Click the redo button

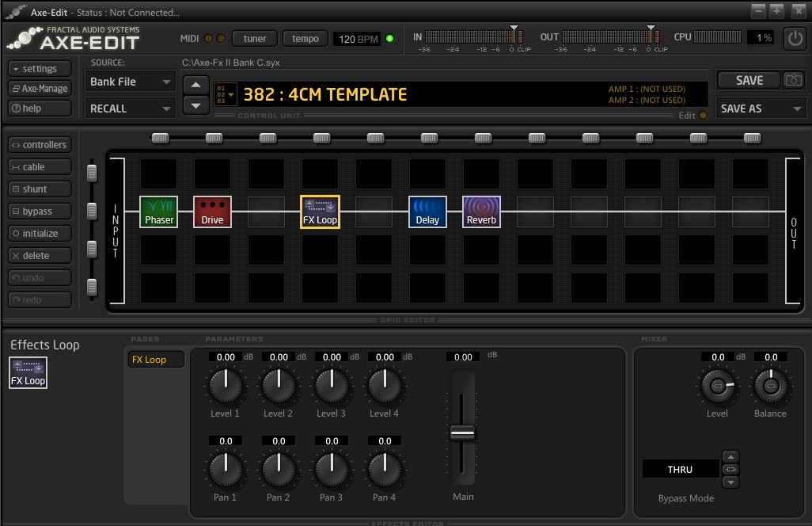coord(40,299)
